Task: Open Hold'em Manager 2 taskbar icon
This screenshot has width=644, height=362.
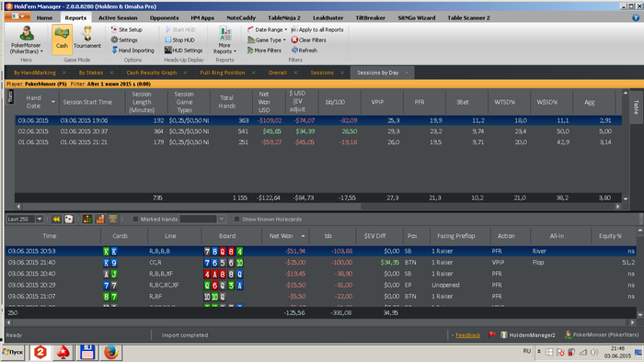Action: click(x=40, y=352)
